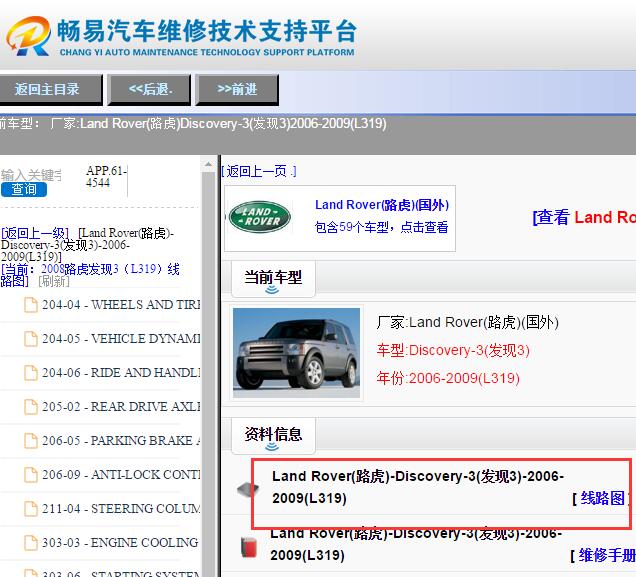Screen dimensions: 636x577
Task: Open 204-04 - WHEELS AND TIRES entry
Action: pos(121,305)
